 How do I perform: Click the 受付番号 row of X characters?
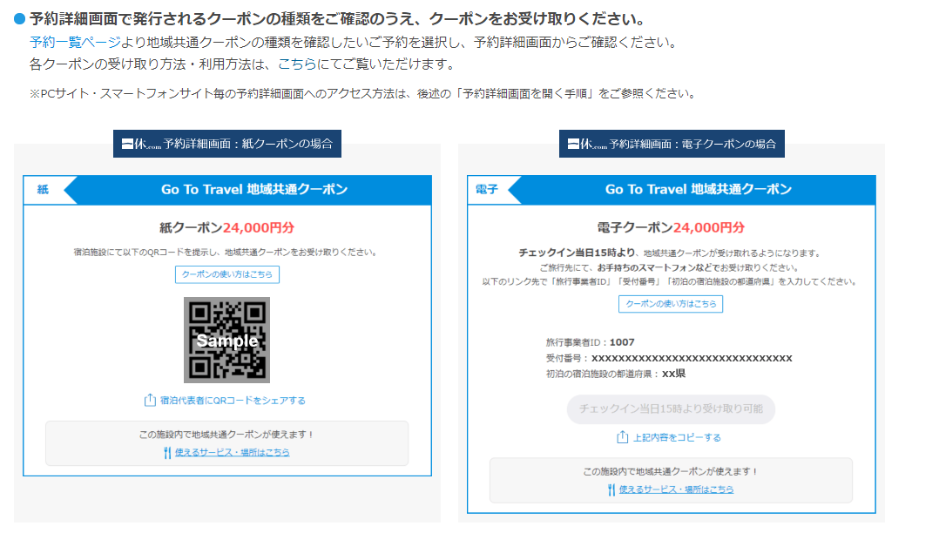click(692, 358)
